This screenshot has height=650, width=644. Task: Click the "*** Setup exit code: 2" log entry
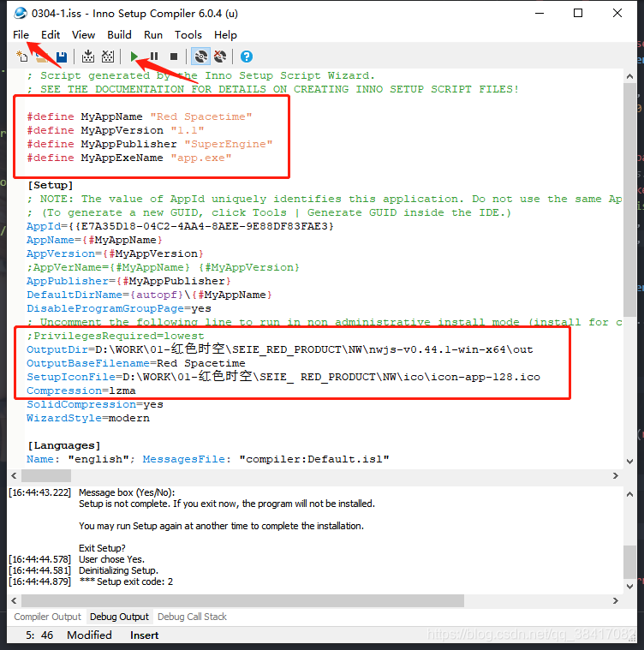coord(126,581)
